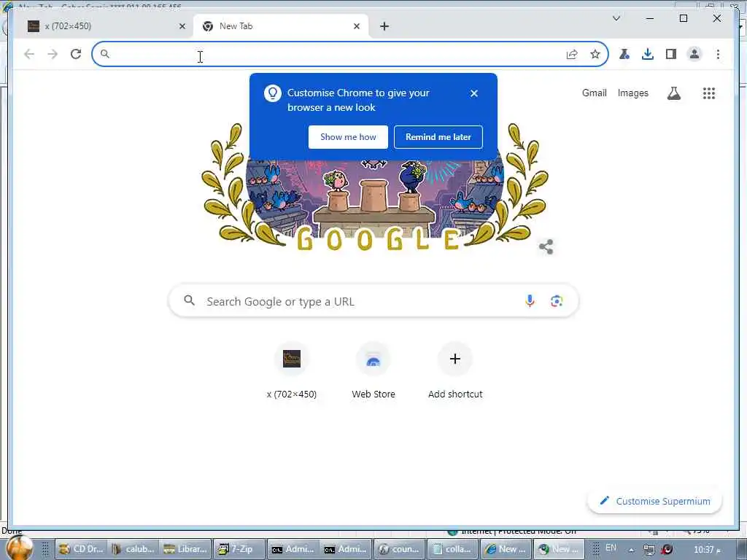Go forward using the forward arrow
Image resolution: width=747 pixels, height=560 pixels.
[x=53, y=54]
